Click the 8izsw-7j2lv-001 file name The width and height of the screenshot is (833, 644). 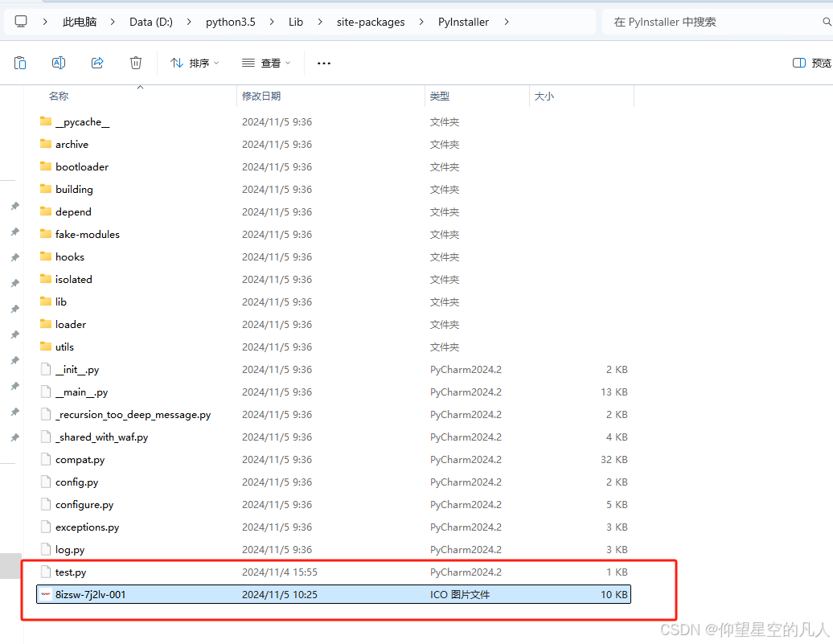coord(90,595)
